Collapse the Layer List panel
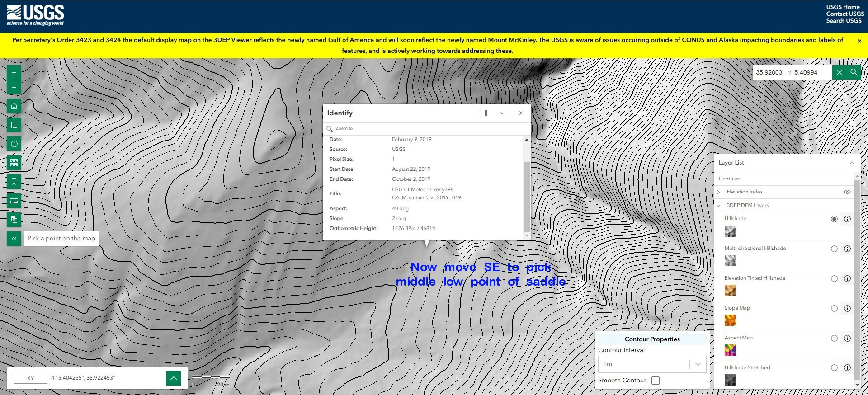 tap(852, 163)
